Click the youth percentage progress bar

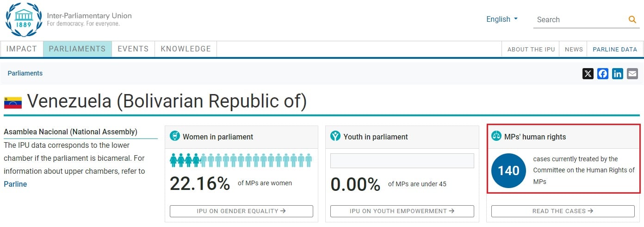pos(402,161)
